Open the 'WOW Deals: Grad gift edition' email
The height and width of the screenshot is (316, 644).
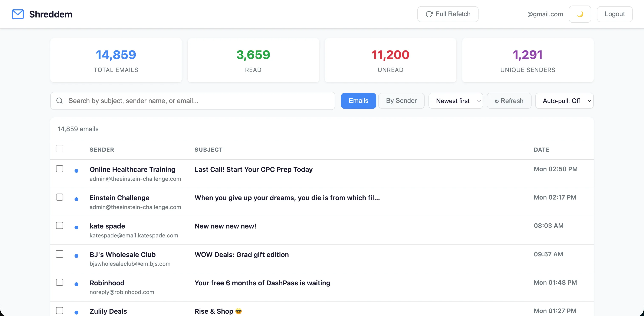pos(241,254)
